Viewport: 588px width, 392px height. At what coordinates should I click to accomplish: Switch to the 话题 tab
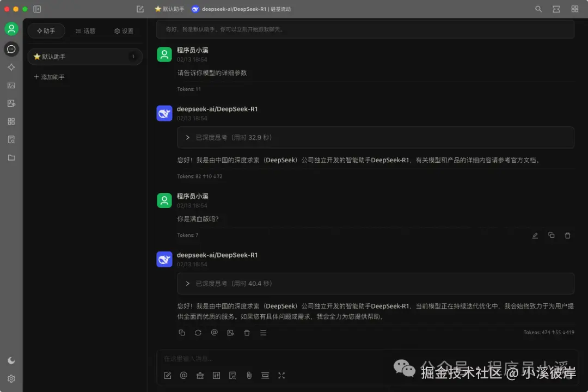85,31
